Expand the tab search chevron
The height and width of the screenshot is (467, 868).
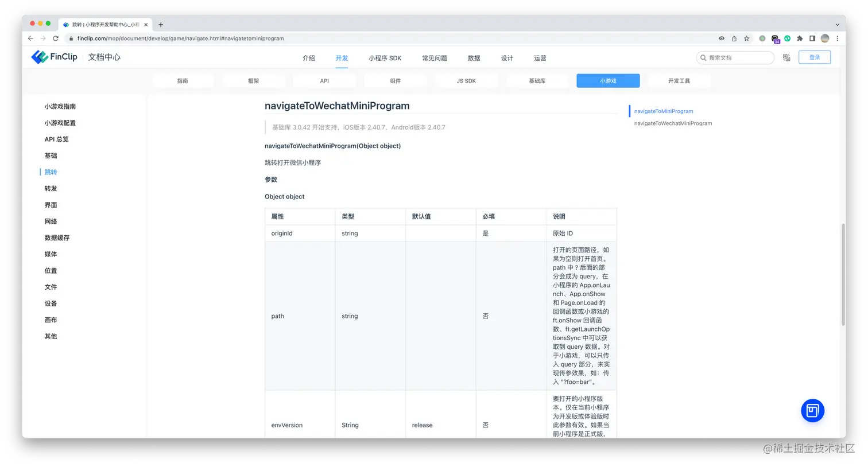coord(837,25)
